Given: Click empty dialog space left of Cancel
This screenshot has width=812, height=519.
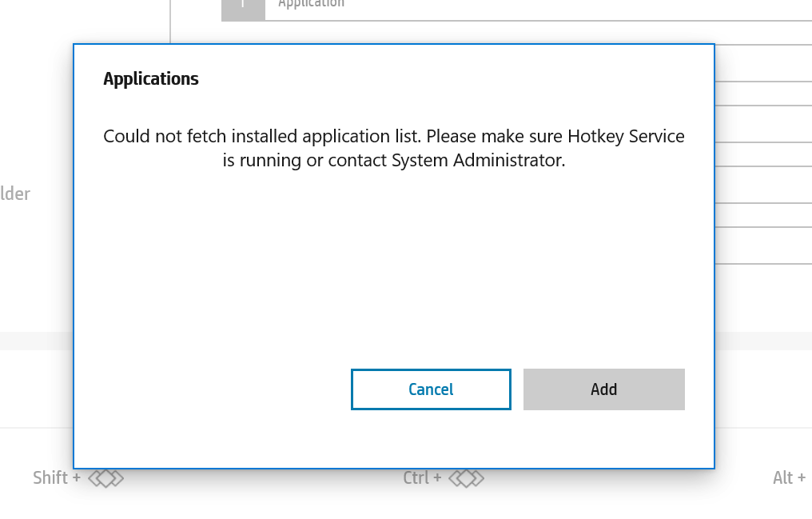Looking at the screenshot, I should (216, 389).
